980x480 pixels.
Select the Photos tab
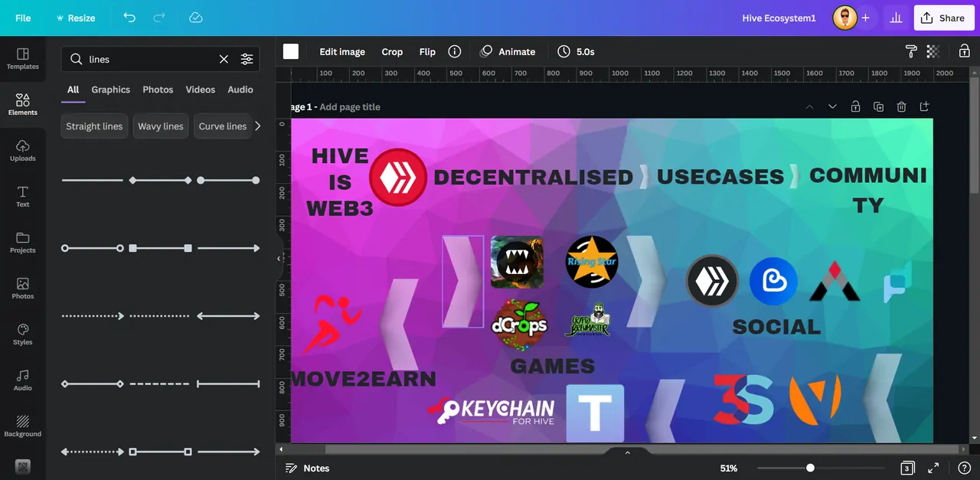tap(158, 90)
